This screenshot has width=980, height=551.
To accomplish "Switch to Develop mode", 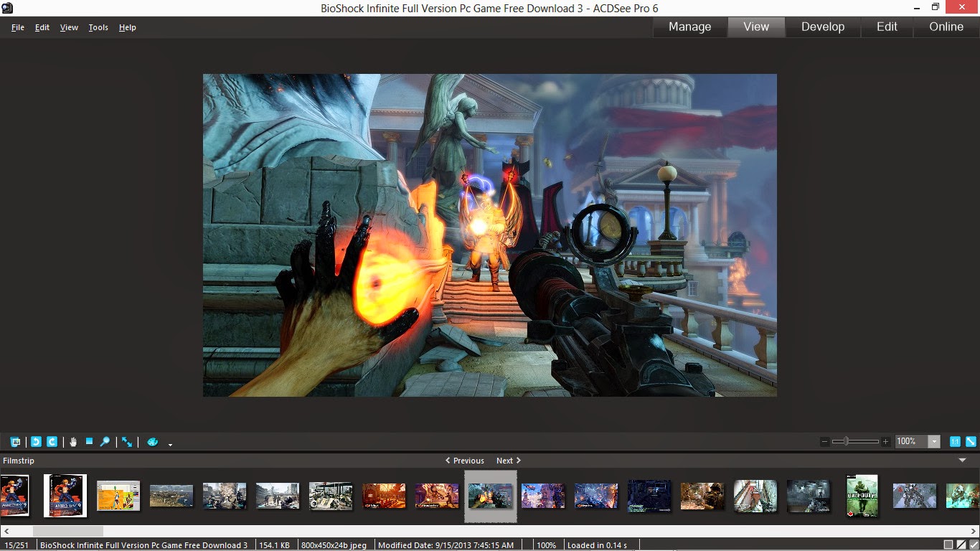I will pyautogui.click(x=823, y=27).
